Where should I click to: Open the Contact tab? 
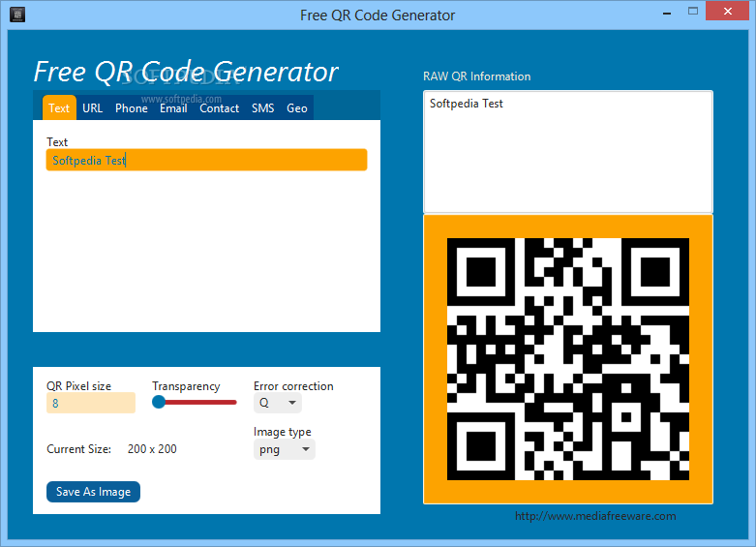pos(220,108)
